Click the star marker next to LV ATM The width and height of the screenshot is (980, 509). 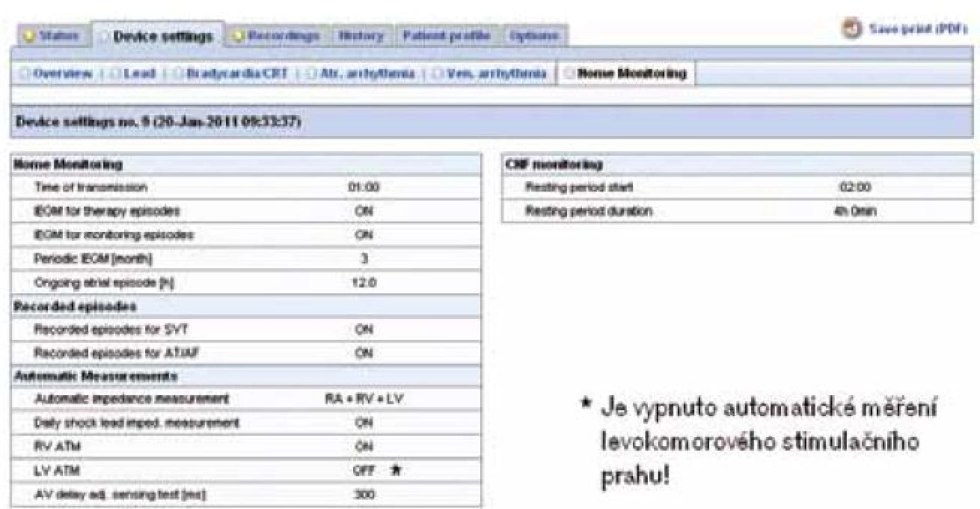[x=396, y=470]
